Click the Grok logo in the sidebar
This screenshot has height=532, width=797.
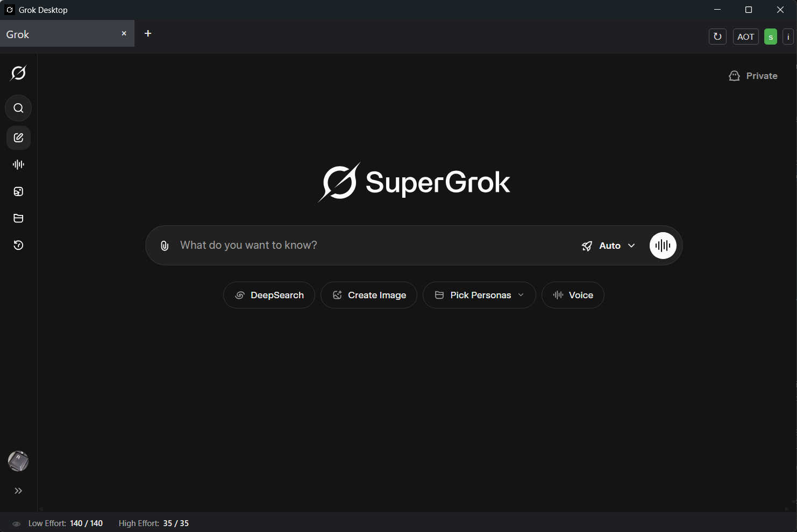pos(18,73)
